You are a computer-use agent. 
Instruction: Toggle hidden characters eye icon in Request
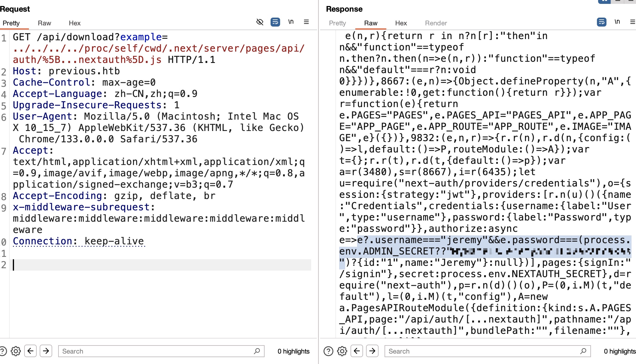coord(260,22)
